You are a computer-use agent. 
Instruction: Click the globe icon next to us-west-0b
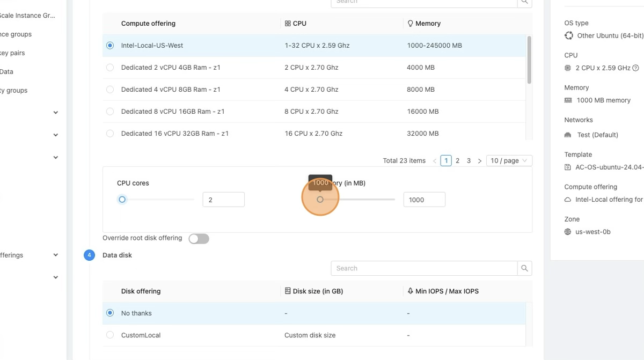pyautogui.click(x=568, y=232)
